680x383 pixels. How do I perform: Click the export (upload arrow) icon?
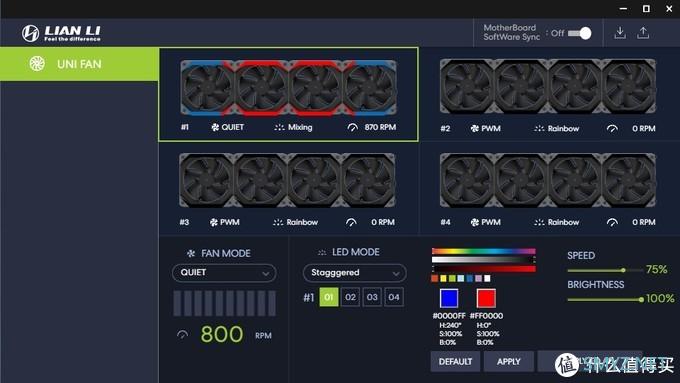[x=643, y=33]
